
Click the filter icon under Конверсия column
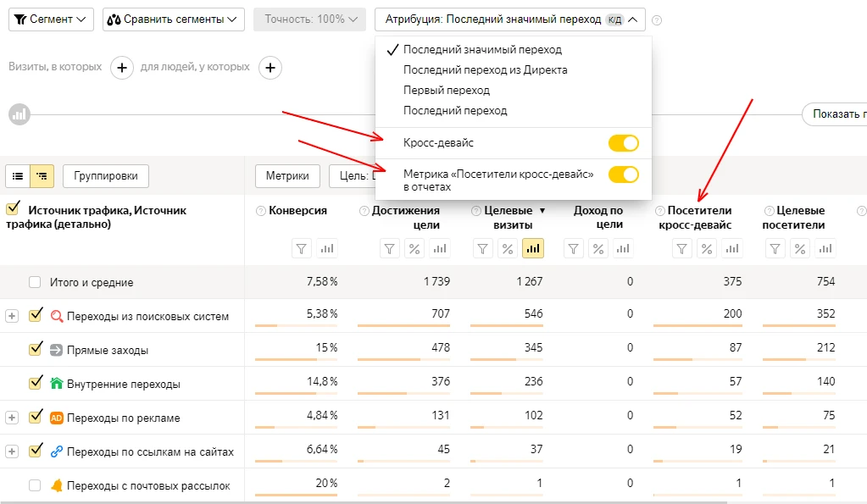coord(301,249)
